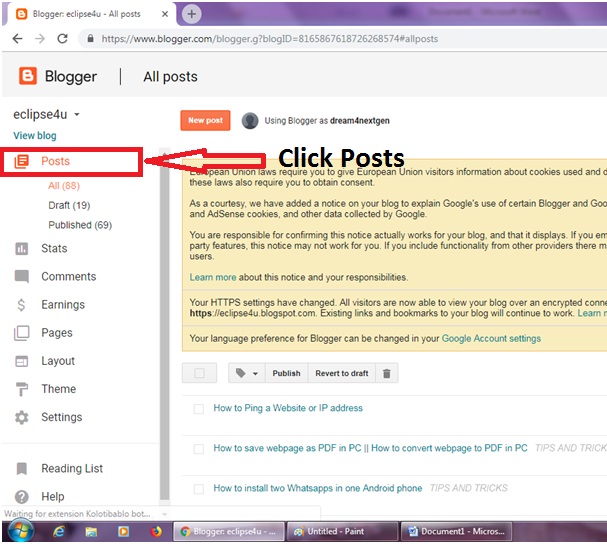The image size is (607, 544).
Task: Open Earnings in the sidebar
Action: [63, 305]
